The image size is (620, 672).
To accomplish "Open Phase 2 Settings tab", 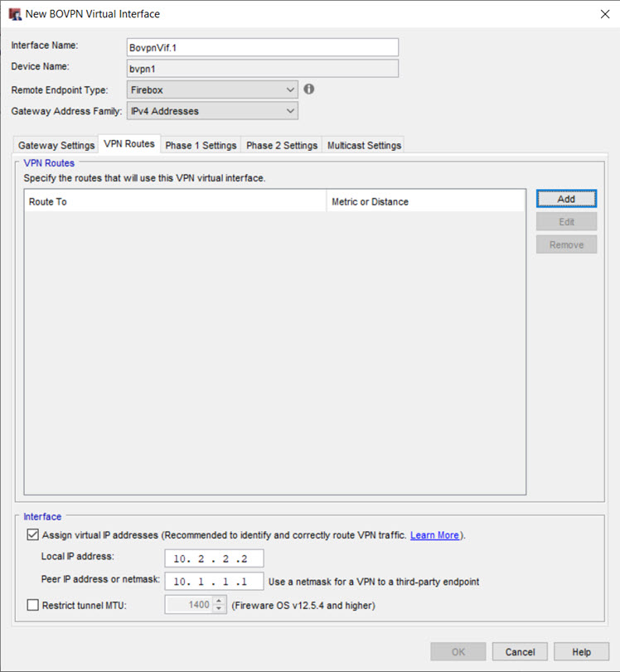I will pyautogui.click(x=282, y=145).
